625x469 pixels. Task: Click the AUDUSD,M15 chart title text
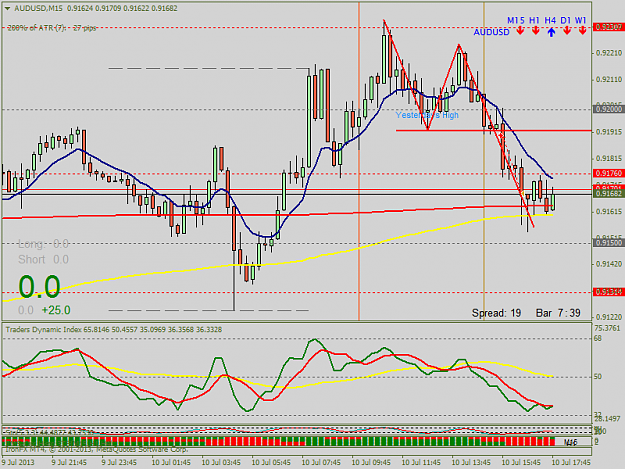[39, 8]
